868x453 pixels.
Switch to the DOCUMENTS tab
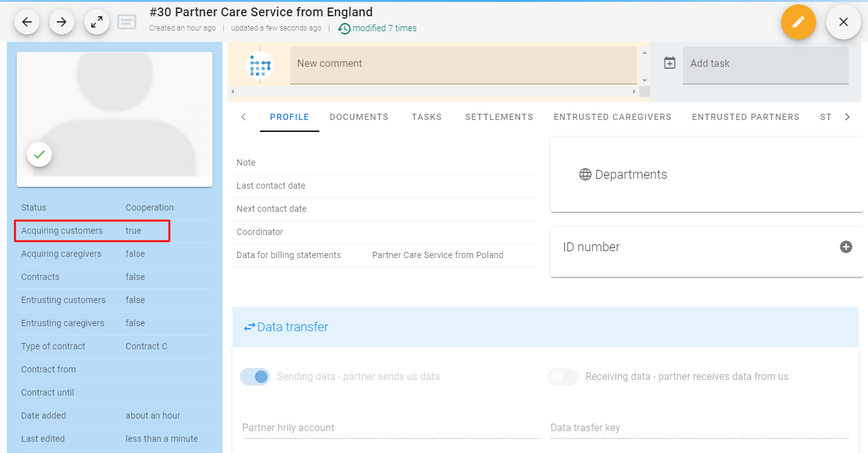[359, 117]
